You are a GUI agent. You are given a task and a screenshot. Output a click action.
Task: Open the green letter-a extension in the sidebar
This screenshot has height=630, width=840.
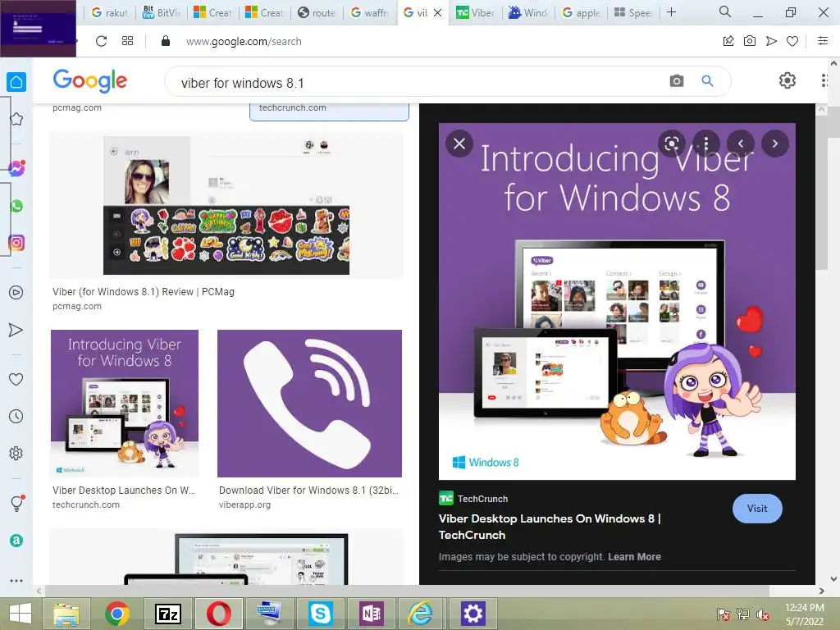[x=16, y=541]
